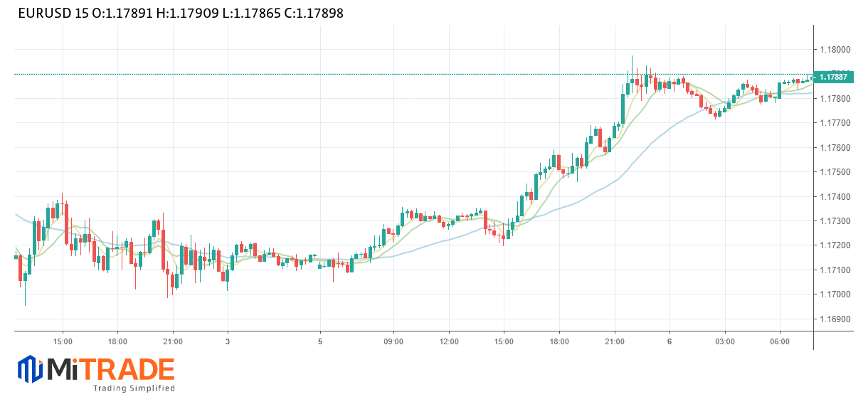The height and width of the screenshot is (409, 868).
Task: Select the 06:00 time axis label
Action: (780, 342)
